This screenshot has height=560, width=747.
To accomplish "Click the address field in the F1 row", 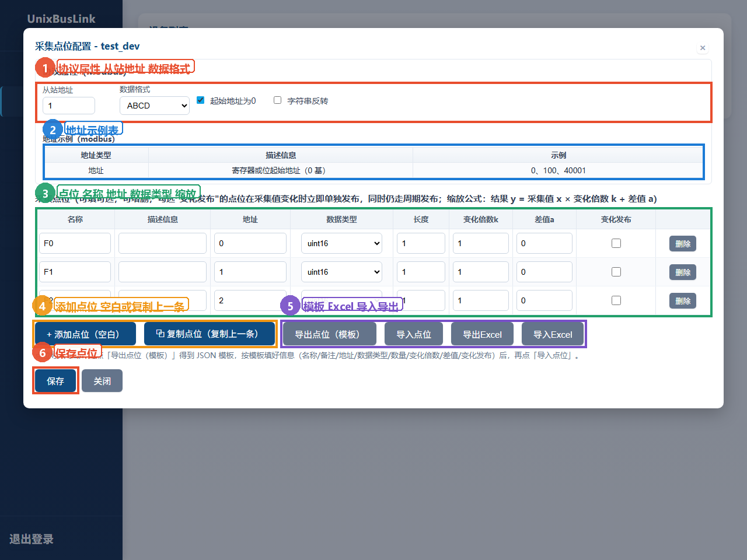I will pyautogui.click(x=250, y=272).
